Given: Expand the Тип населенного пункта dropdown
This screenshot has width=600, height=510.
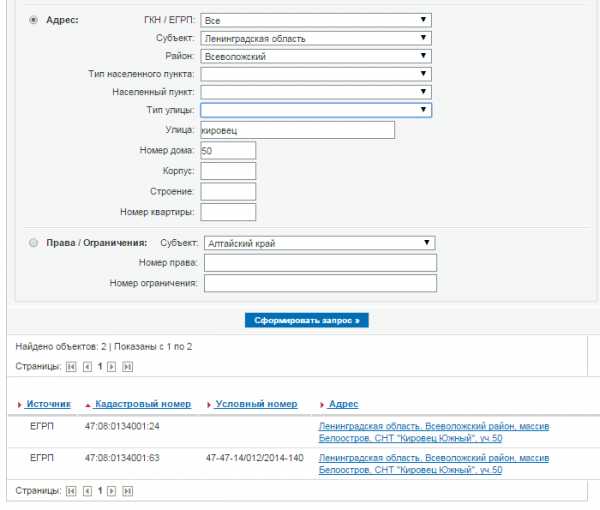Looking at the screenshot, I should click(x=316, y=74).
